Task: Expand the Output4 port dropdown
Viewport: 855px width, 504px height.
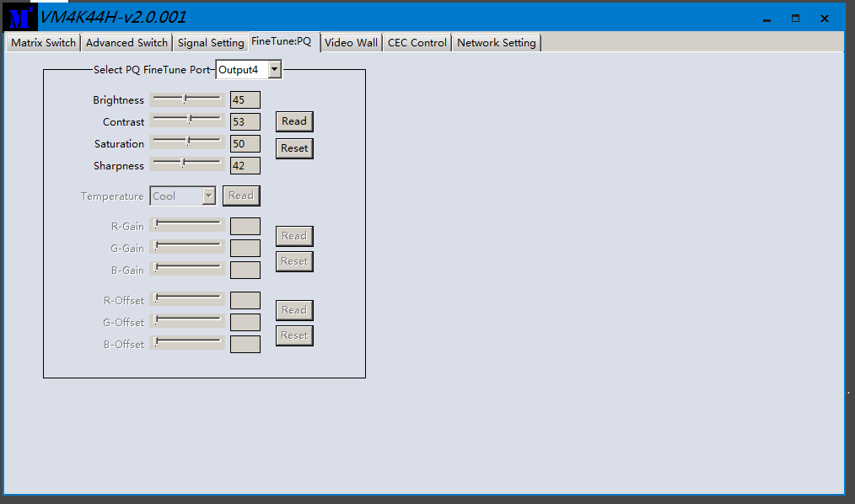Action: click(x=274, y=69)
